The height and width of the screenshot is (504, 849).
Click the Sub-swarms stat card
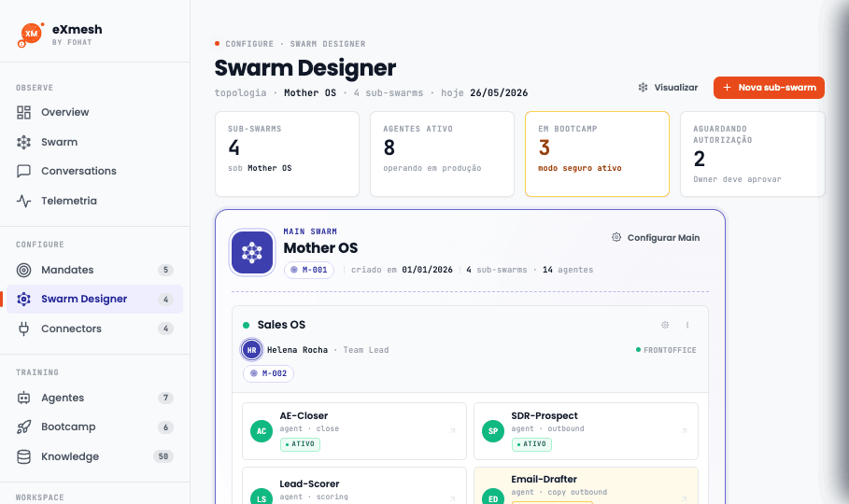click(x=287, y=154)
